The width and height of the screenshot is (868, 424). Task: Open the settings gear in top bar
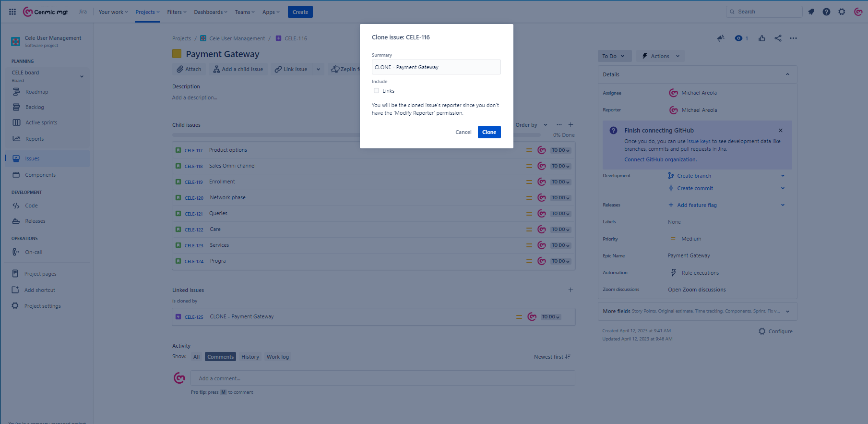[x=842, y=12]
